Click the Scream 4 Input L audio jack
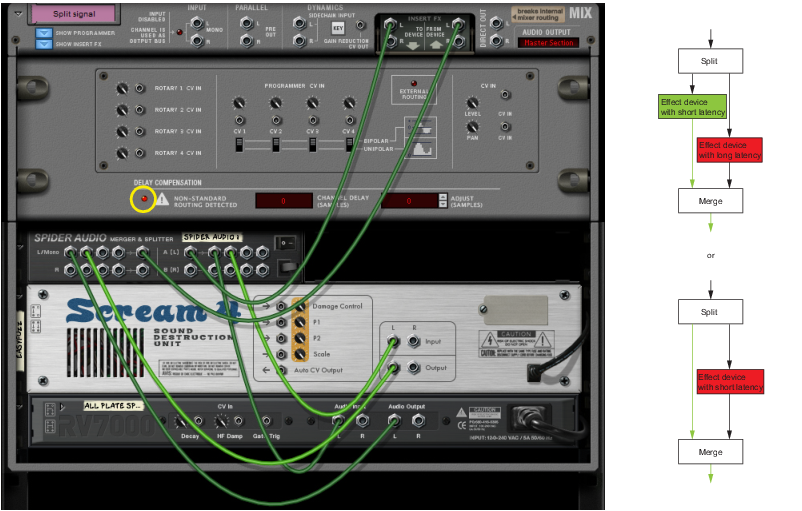The width and height of the screenshot is (802, 511). click(393, 342)
